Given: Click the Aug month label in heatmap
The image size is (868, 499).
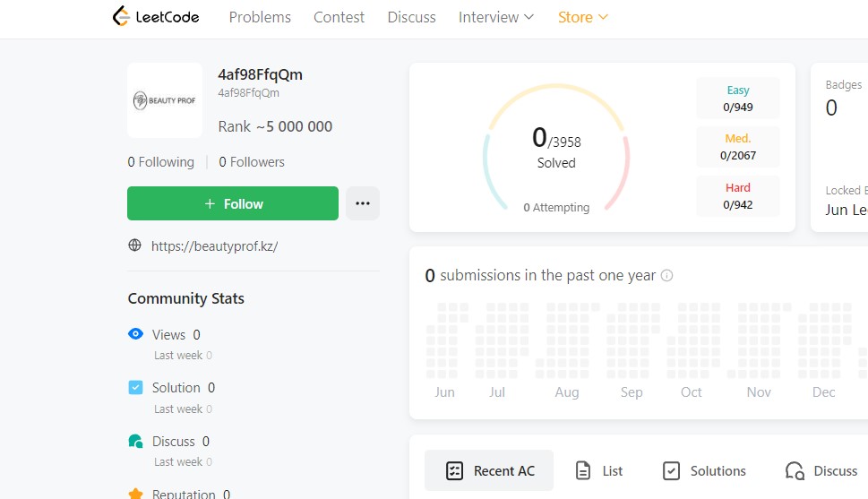Looking at the screenshot, I should pyautogui.click(x=567, y=392).
